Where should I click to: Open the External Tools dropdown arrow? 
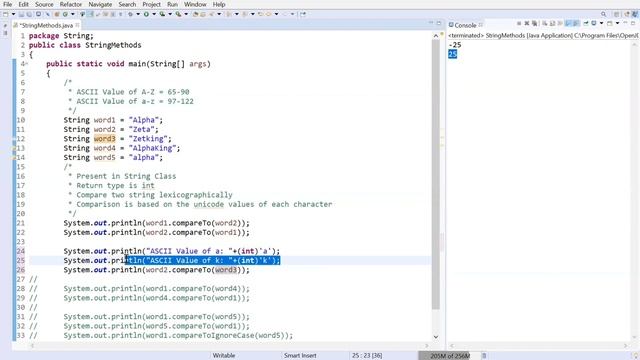(186, 14)
